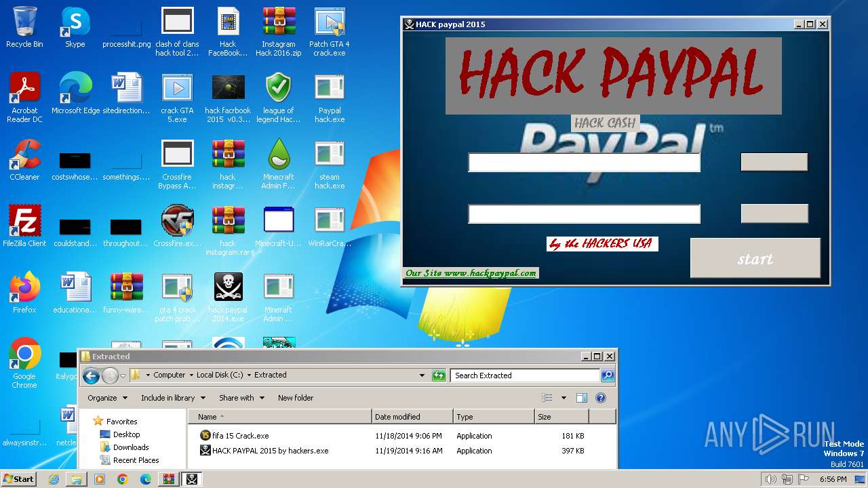The image size is (868, 488).
Task: Select the crack GTA 5.exe icon
Action: (x=177, y=98)
